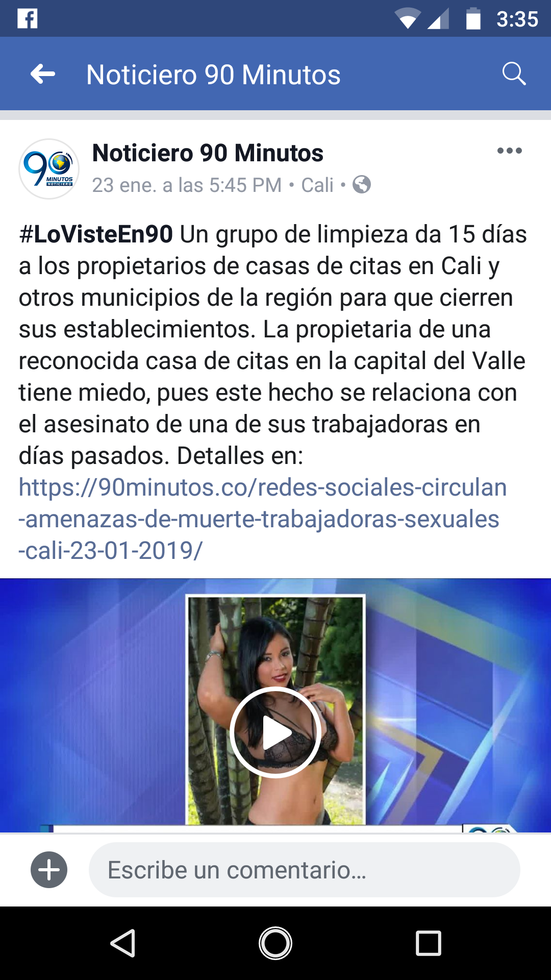This screenshot has width=551, height=980.
Task: Open the 90minutos.co article link
Action: [x=263, y=519]
